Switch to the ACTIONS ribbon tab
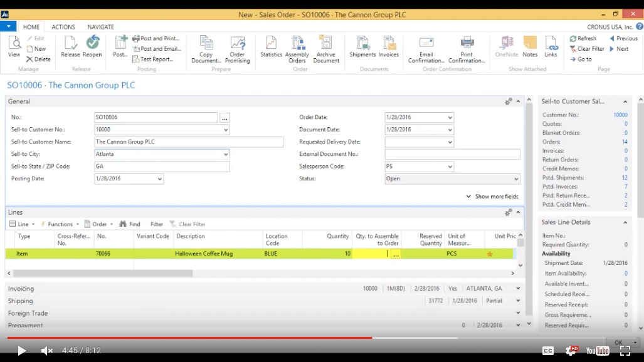Viewport: 644px width, 362px height. click(x=63, y=27)
